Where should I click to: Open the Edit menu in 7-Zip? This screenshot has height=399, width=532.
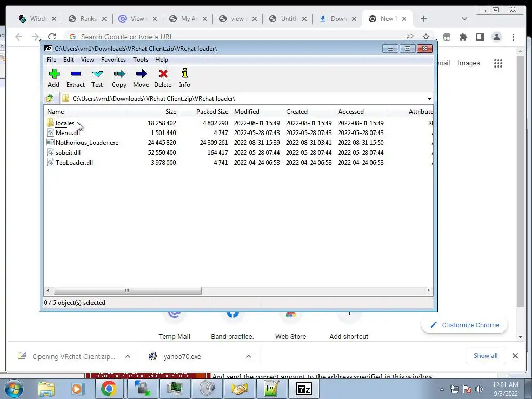(69, 59)
